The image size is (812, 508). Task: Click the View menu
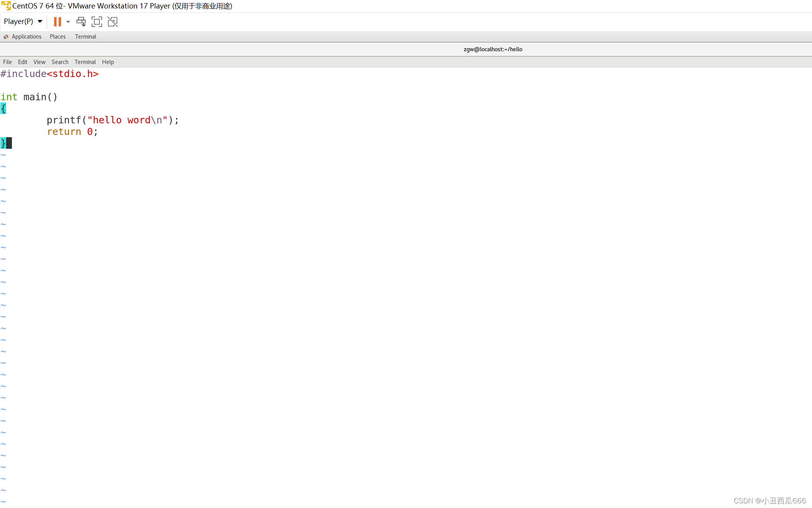pyautogui.click(x=39, y=62)
